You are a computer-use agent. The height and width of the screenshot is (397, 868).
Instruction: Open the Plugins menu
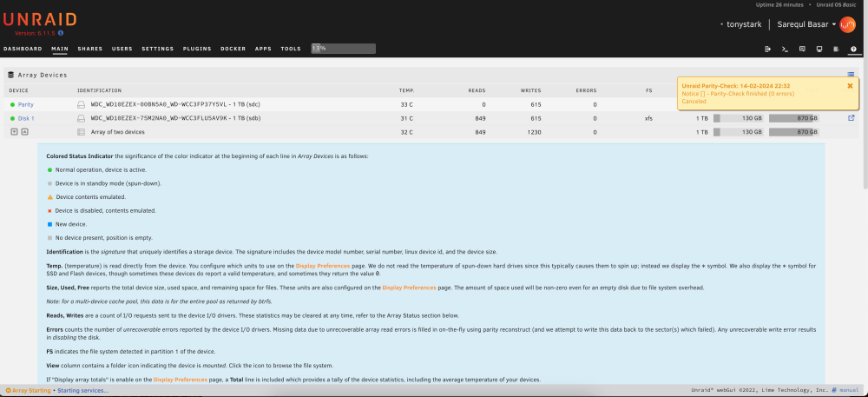pyautogui.click(x=197, y=49)
